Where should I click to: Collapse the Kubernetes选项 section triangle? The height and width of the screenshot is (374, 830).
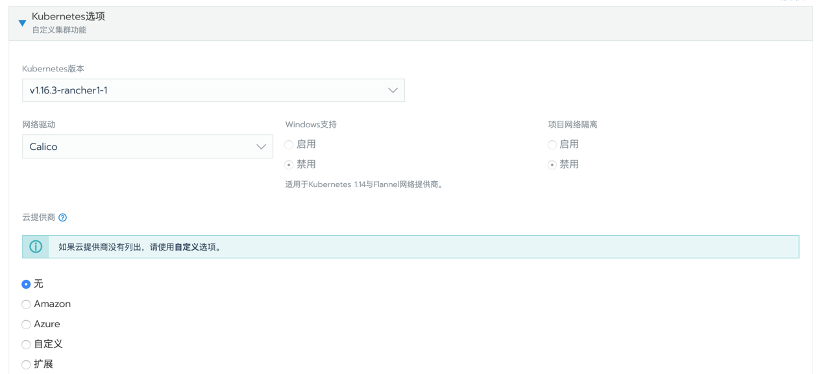pos(22,23)
